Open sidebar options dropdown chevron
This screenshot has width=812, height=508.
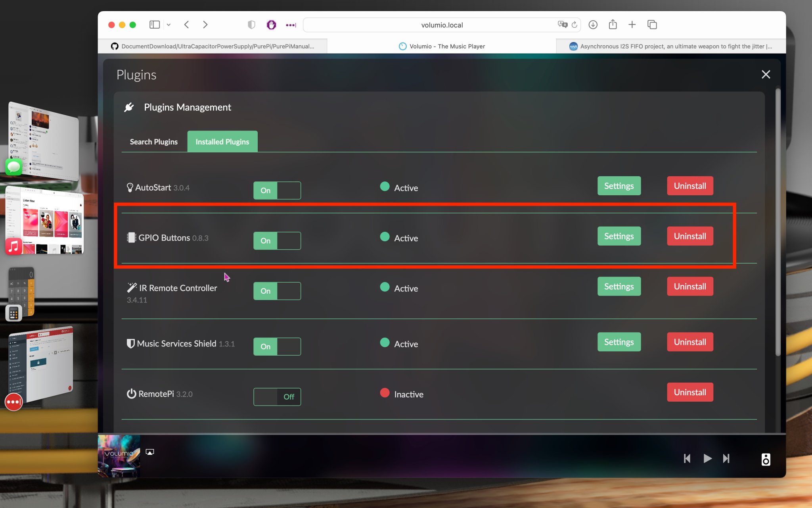click(x=169, y=25)
